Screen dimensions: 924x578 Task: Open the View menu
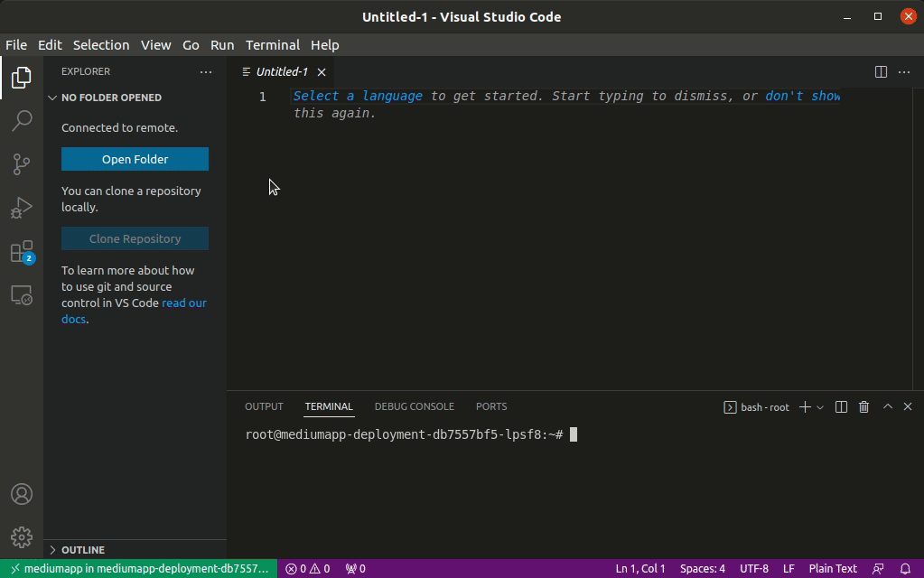click(x=155, y=45)
